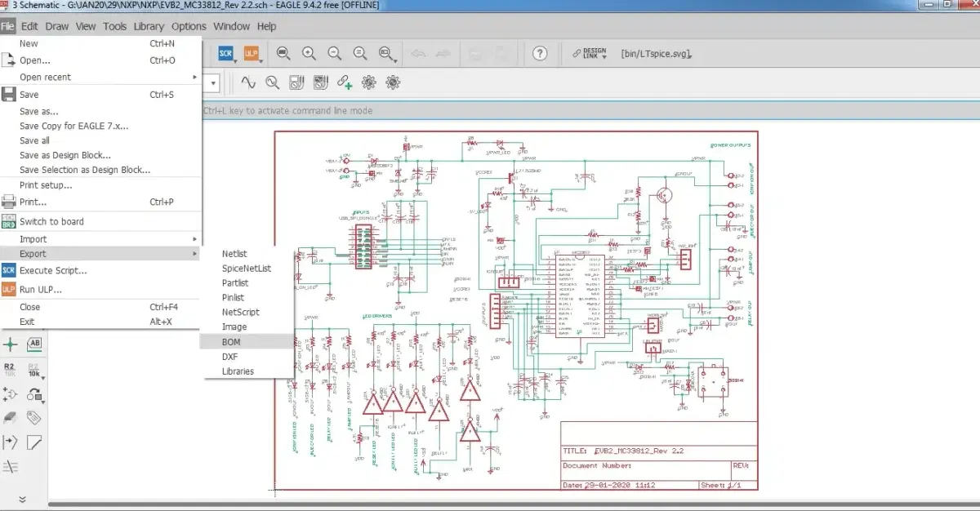The width and height of the screenshot is (980, 511).
Task: Open the Library menu in the menu bar
Action: coord(149,26)
